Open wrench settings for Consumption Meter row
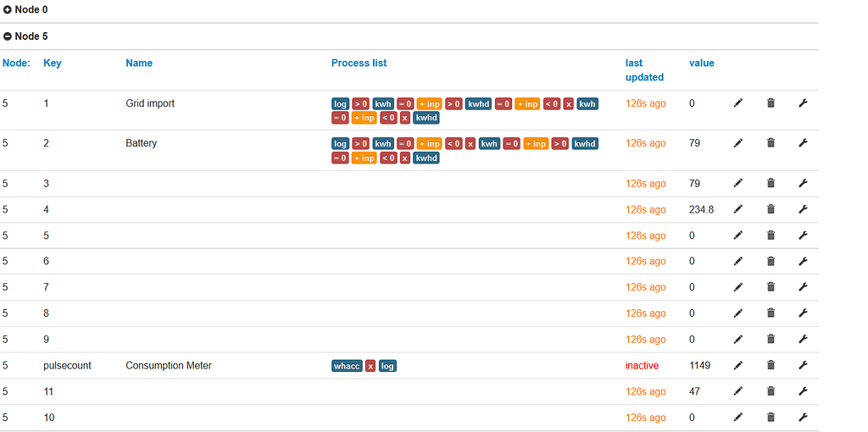The image size is (868, 432). tap(804, 365)
